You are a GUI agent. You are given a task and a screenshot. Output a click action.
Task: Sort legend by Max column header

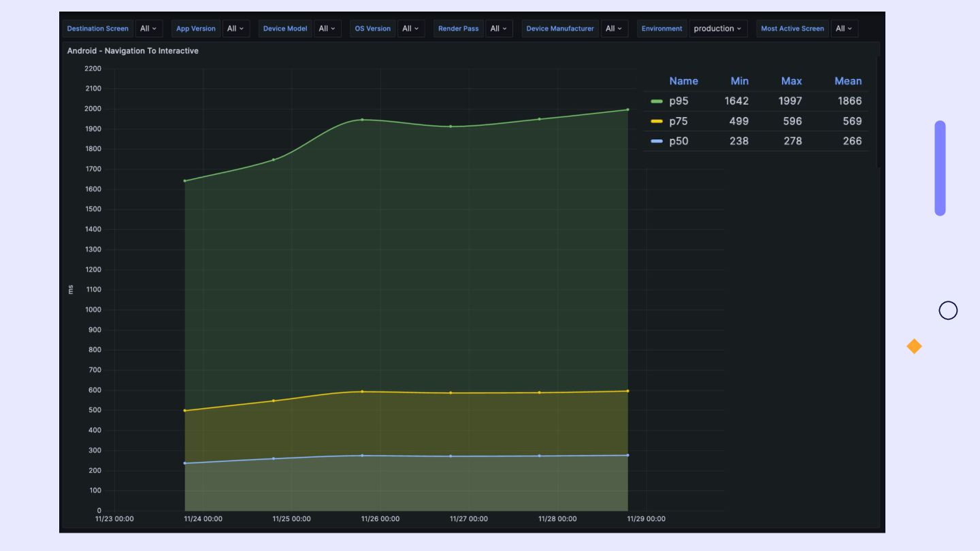(791, 81)
